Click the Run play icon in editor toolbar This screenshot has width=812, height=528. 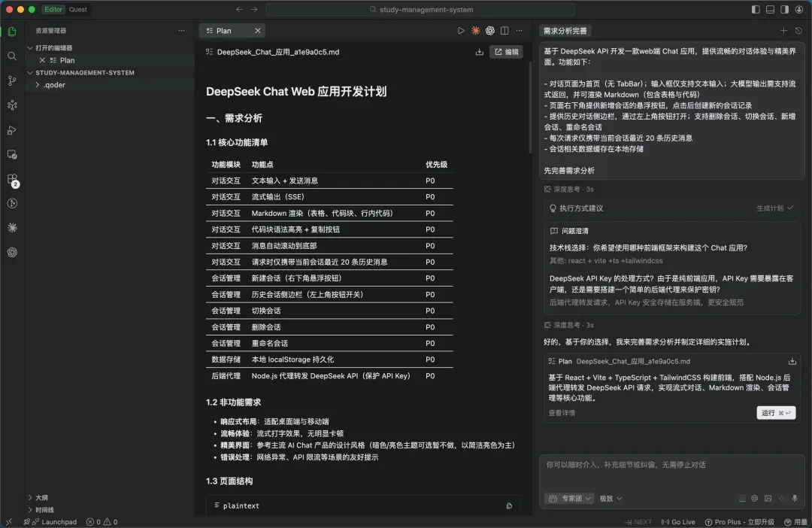click(461, 31)
